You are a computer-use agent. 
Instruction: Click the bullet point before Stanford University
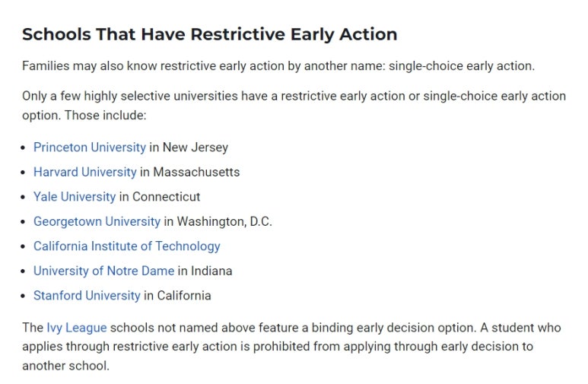click(x=24, y=296)
